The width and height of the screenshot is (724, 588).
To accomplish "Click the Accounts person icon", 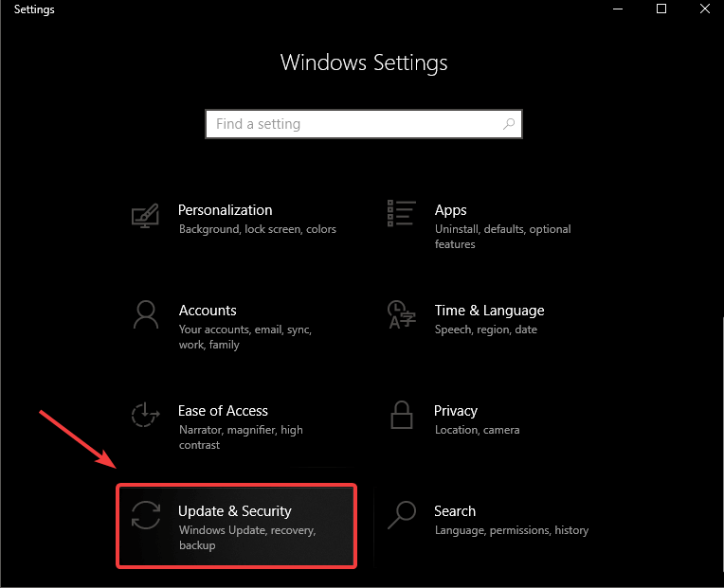I will coord(145,313).
